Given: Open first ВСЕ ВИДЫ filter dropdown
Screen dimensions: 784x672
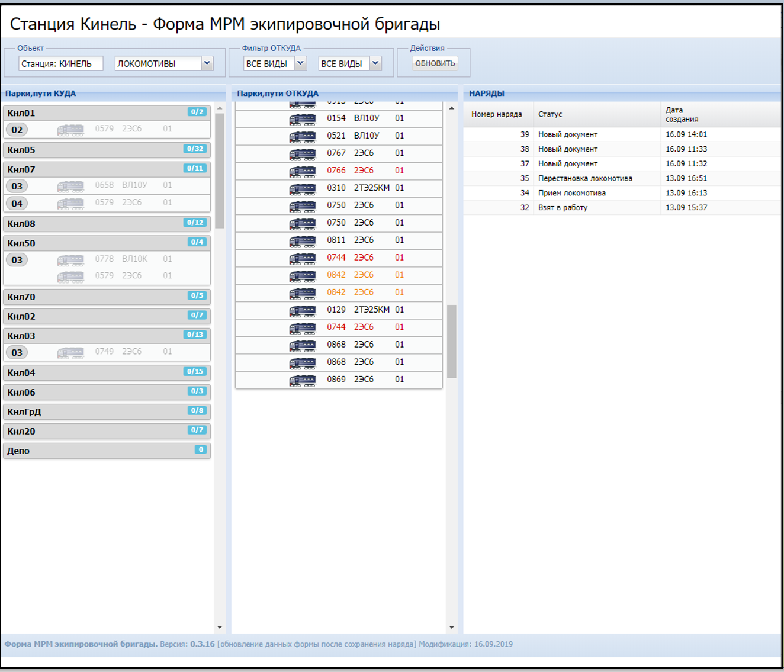Looking at the screenshot, I should (x=300, y=63).
